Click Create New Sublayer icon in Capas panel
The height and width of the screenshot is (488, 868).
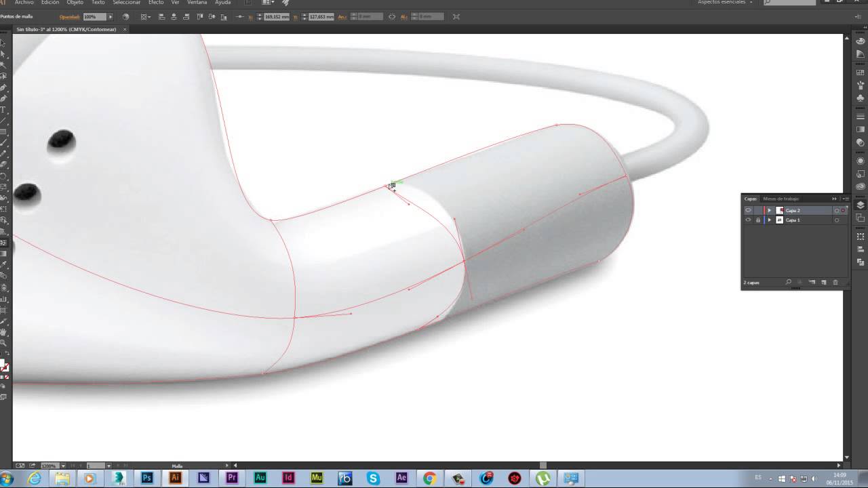pos(812,282)
